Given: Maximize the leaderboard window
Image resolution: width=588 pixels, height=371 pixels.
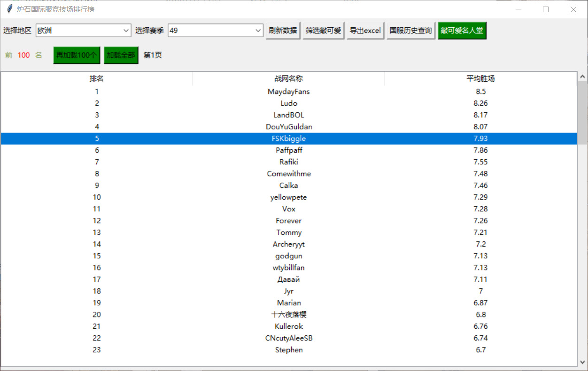Looking at the screenshot, I should coord(546,9).
